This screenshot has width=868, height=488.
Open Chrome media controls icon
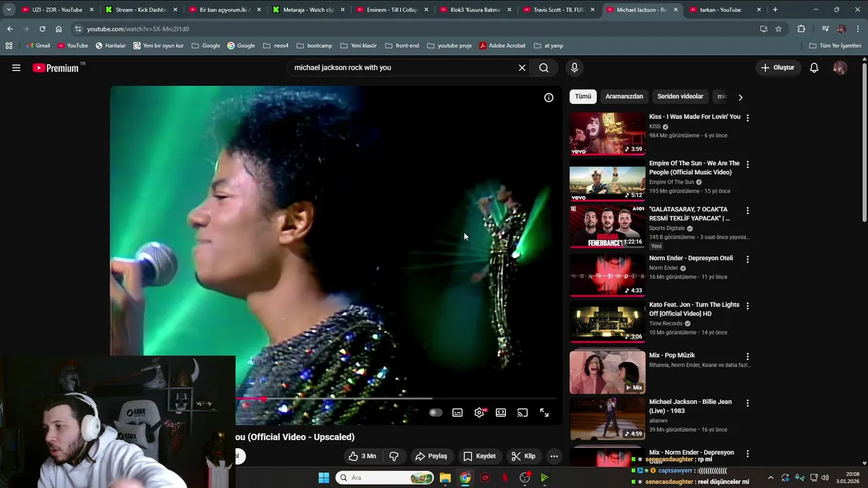[x=825, y=29]
